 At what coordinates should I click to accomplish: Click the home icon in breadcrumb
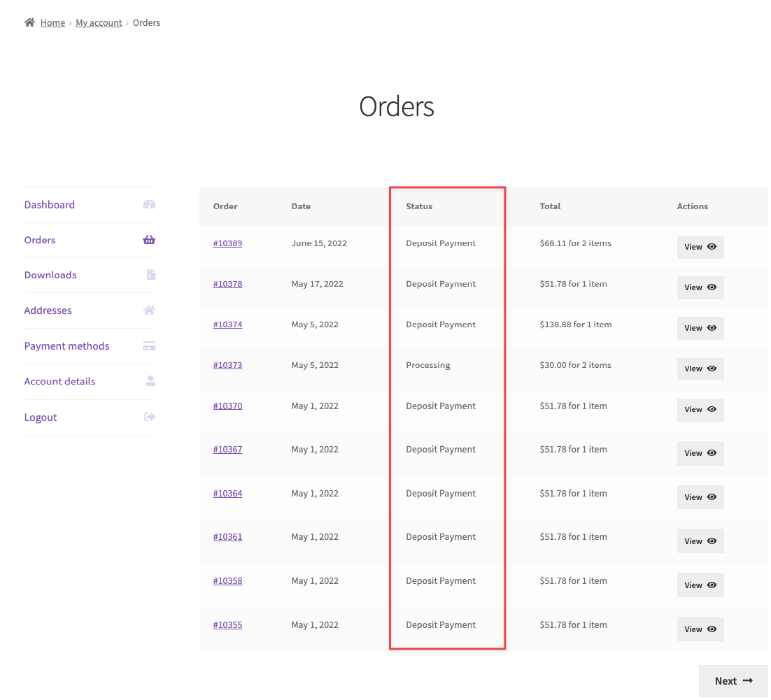pos(29,22)
